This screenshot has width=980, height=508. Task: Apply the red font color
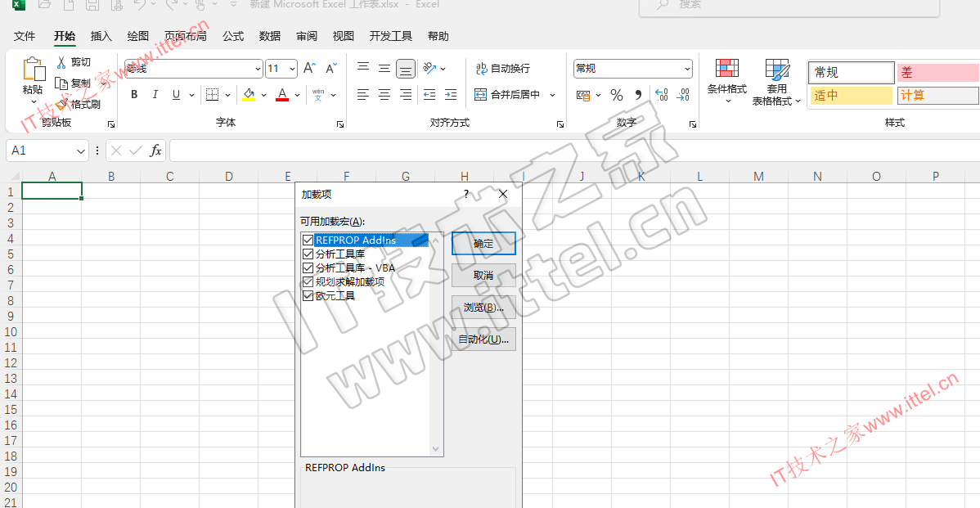[282, 95]
